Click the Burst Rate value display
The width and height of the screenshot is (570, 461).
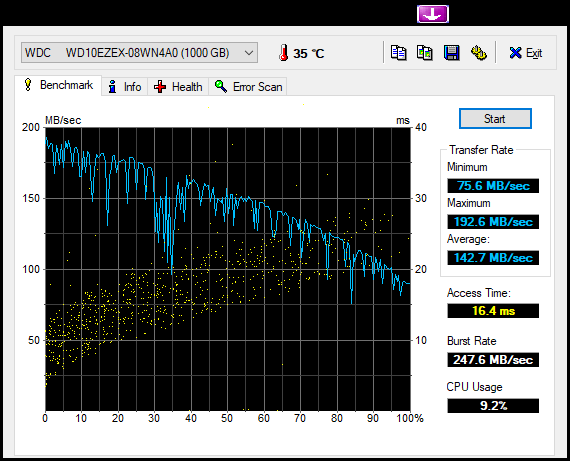click(x=493, y=360)
